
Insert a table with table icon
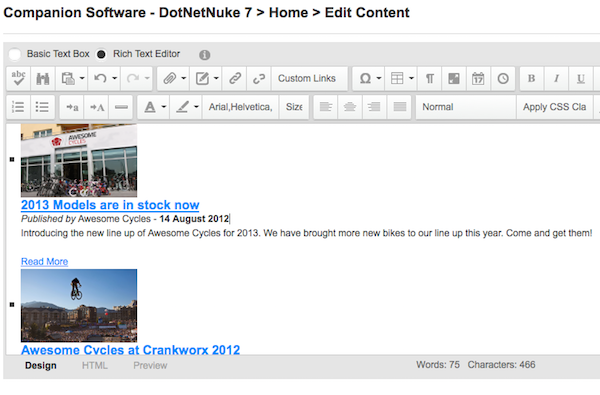coord(397,78)
